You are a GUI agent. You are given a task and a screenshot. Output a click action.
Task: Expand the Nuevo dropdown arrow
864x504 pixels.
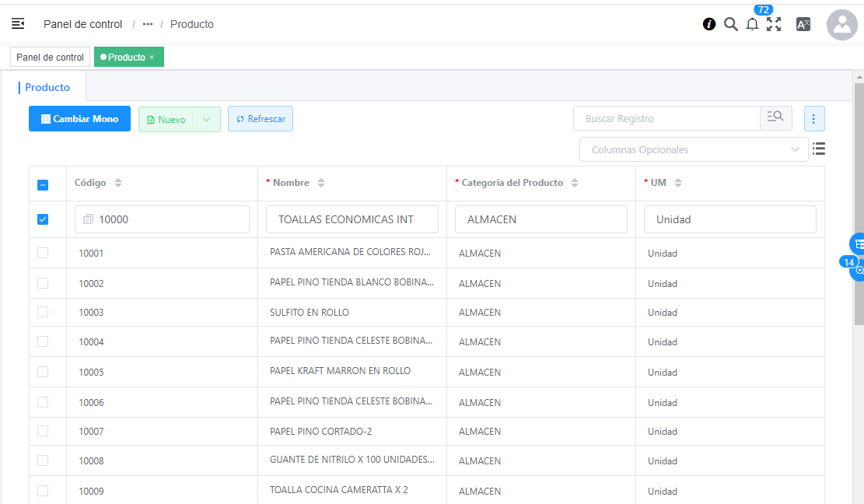tap(206, 119)
